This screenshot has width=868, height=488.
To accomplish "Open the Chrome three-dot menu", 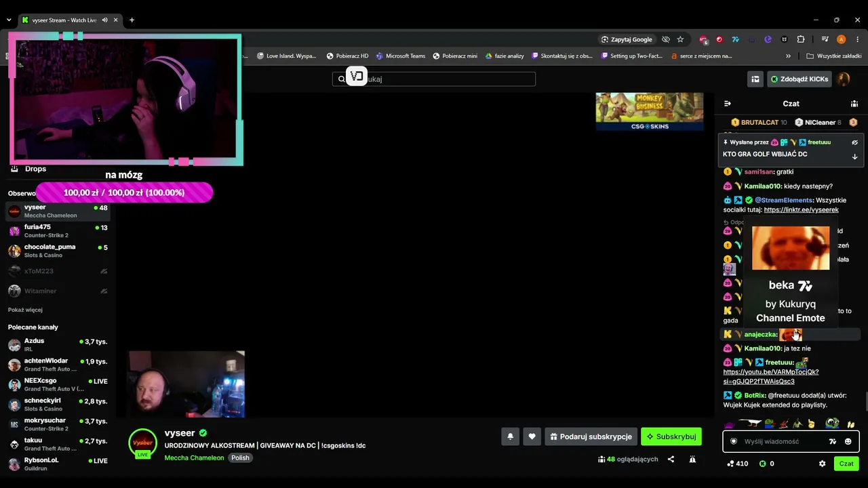I will pyautogui.click(x=858, y=39).
